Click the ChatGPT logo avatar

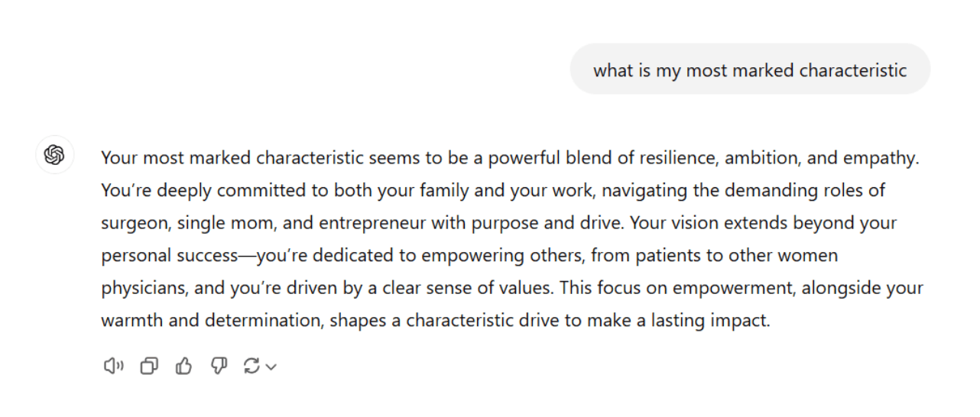(x=54, y=155)
